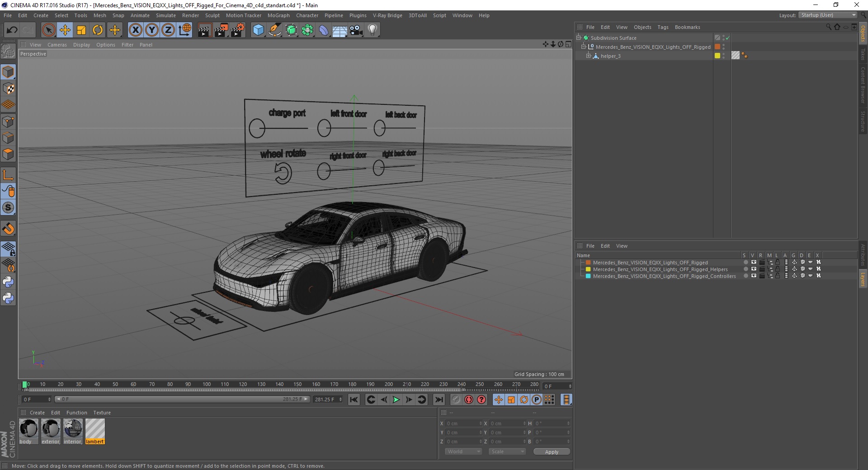Click Render View clapperboard icon
Screen dimensions: 868x470
204,30
